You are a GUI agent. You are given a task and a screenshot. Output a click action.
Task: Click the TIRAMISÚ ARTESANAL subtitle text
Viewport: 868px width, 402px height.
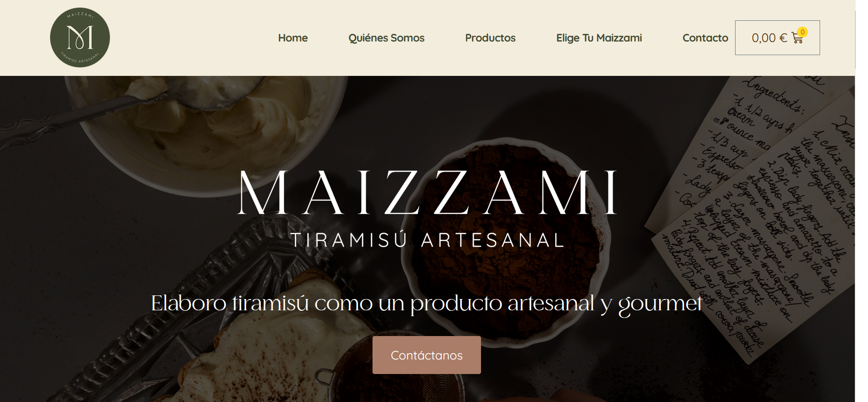tap(427, 240)
